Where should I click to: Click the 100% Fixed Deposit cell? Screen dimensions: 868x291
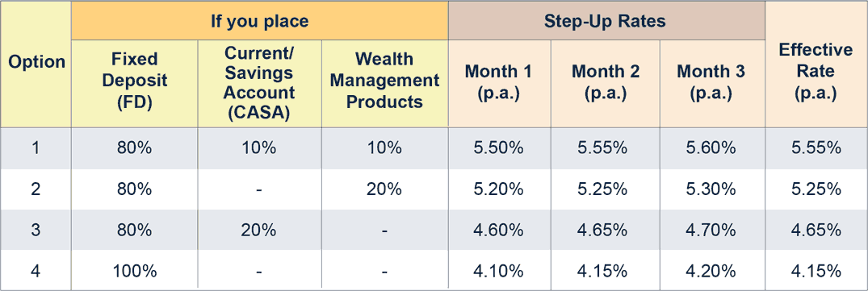[135, 271]
